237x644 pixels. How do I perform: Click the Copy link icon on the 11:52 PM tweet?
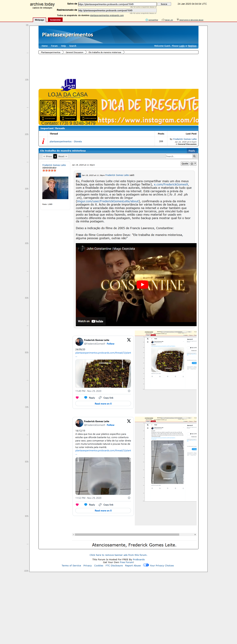(x=100, y=504)
